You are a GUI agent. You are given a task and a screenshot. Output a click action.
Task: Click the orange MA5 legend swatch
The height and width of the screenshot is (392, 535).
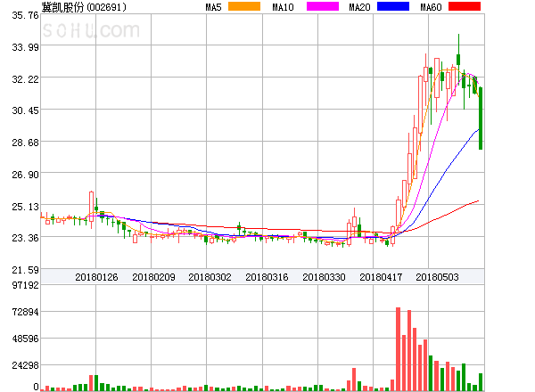pos(244,6)
